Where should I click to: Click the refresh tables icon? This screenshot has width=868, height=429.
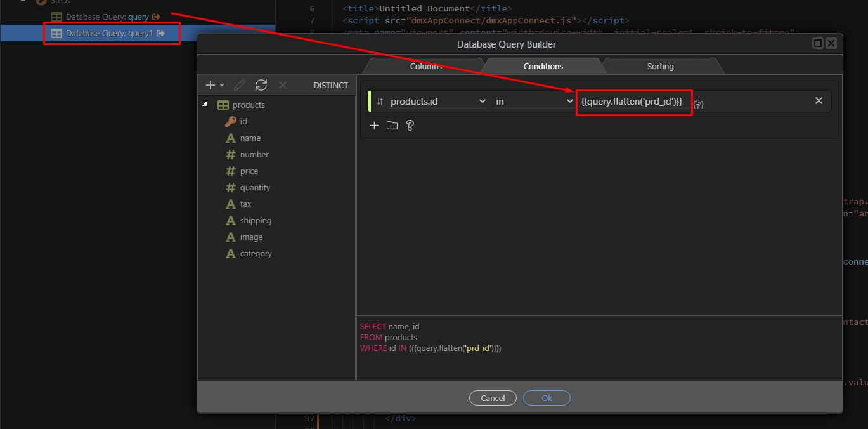(x=261, y=85)
